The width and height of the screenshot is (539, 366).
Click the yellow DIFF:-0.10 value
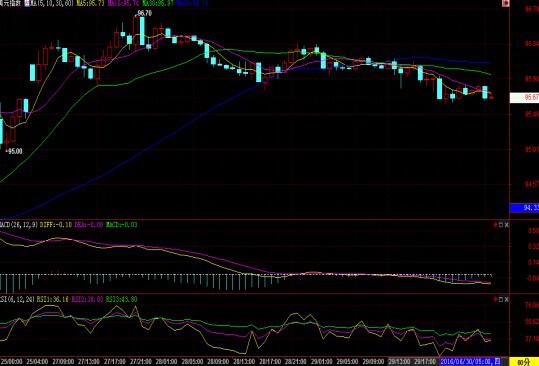pyautogui.click(x=56, y=225)
